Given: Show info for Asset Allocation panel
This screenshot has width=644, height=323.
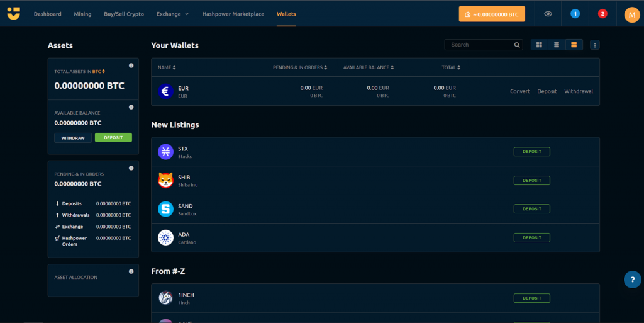Looking at the screenshot, I should point(131,271).
